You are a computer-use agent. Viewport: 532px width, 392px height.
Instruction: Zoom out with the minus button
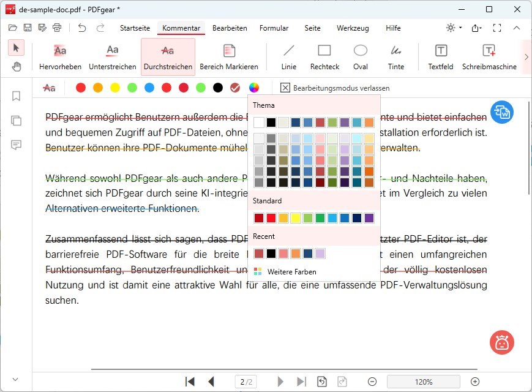[x=372, y=382]
